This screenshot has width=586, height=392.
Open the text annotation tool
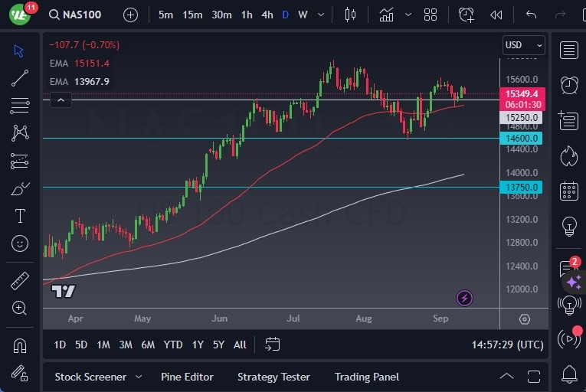pyautogui.click(x=20, y=216)
